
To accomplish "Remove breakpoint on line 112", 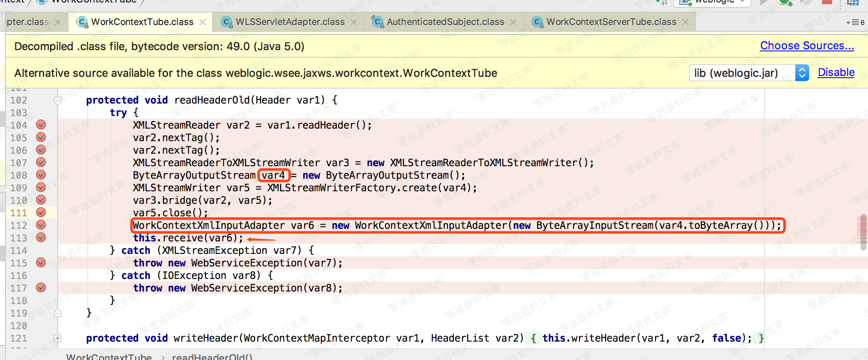I will coord(41,225).
